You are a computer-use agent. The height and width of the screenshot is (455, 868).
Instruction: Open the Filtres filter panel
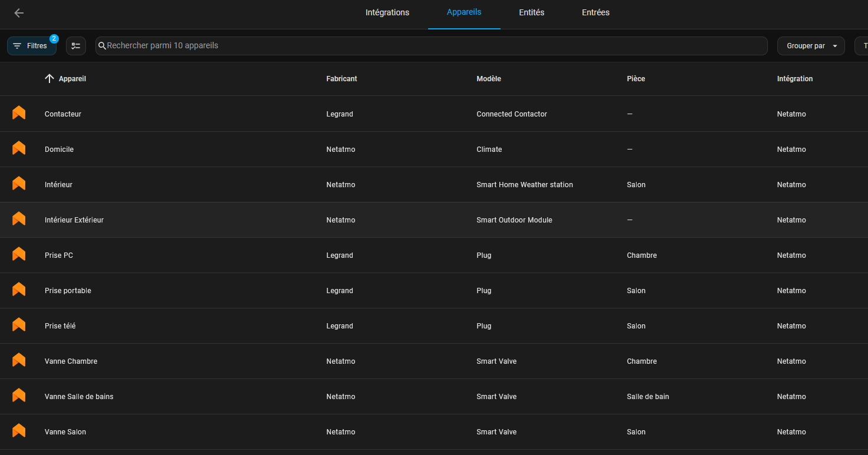click(x=32, y=46)
